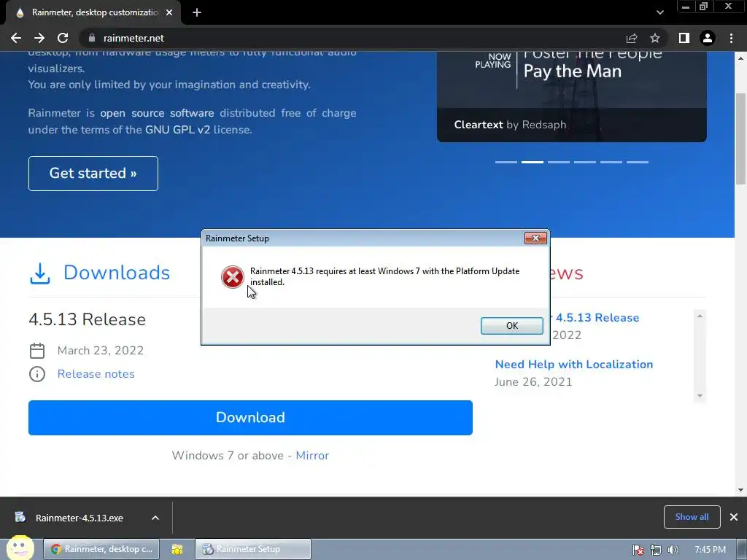The width and height of the screenshot is (747, 560).
Task: Click the info icon beside Release notes
Action: coord(37,374)
